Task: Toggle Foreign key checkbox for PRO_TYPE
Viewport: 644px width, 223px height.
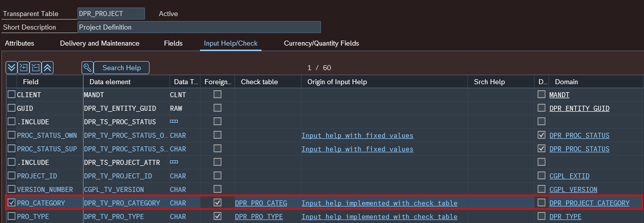Action: click(217, 216)
